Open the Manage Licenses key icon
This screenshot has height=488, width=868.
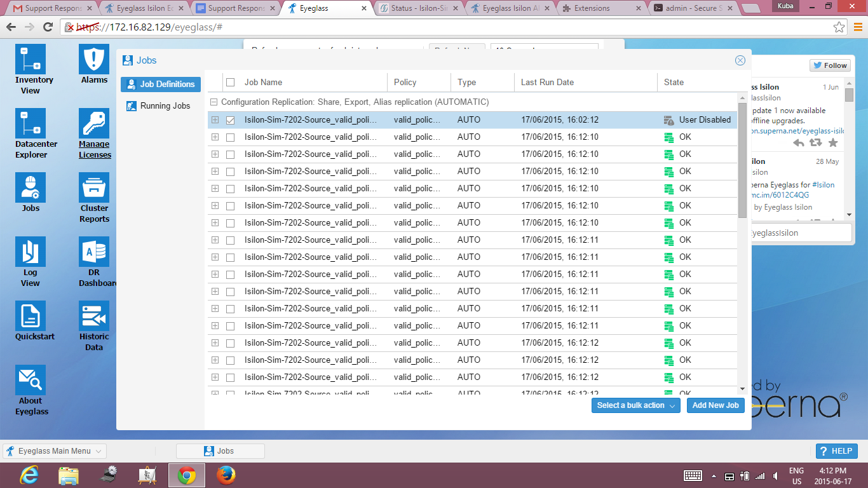tap(94, 123)
